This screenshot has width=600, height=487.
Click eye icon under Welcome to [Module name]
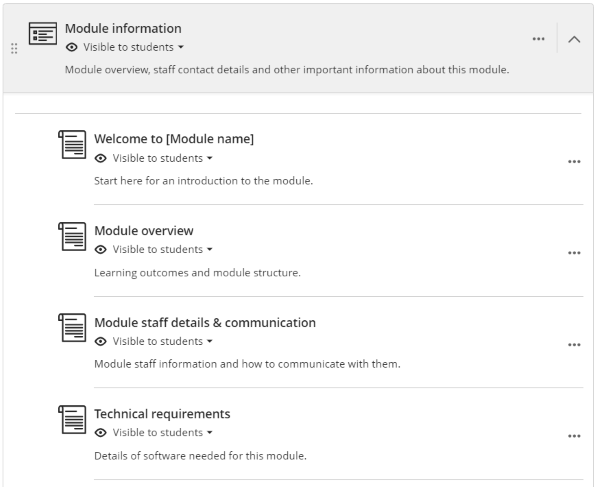pyautogui.click(x=101, y=158)
